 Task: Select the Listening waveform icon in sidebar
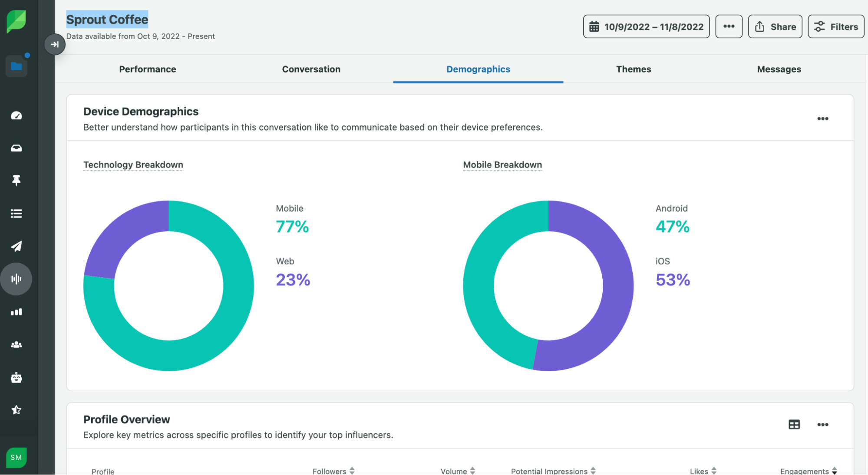(x=17, y=279)
